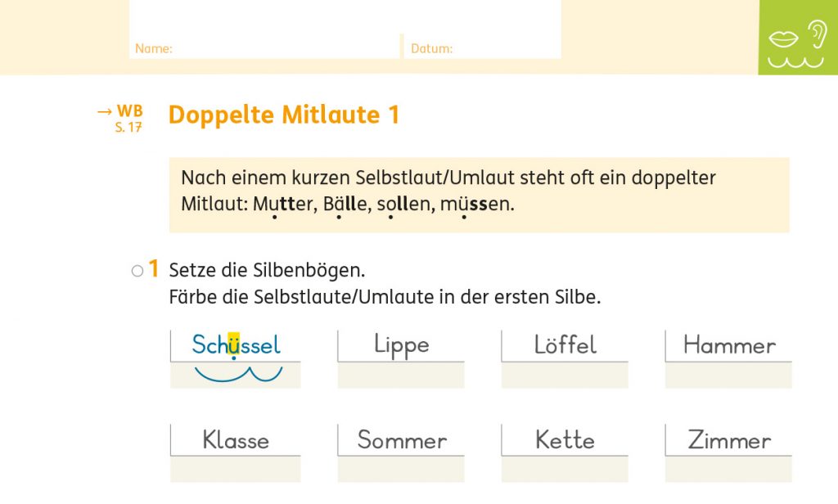Select the word Lippe
The height and width of the screenshot is (504, 838).
tap(401, 344)
